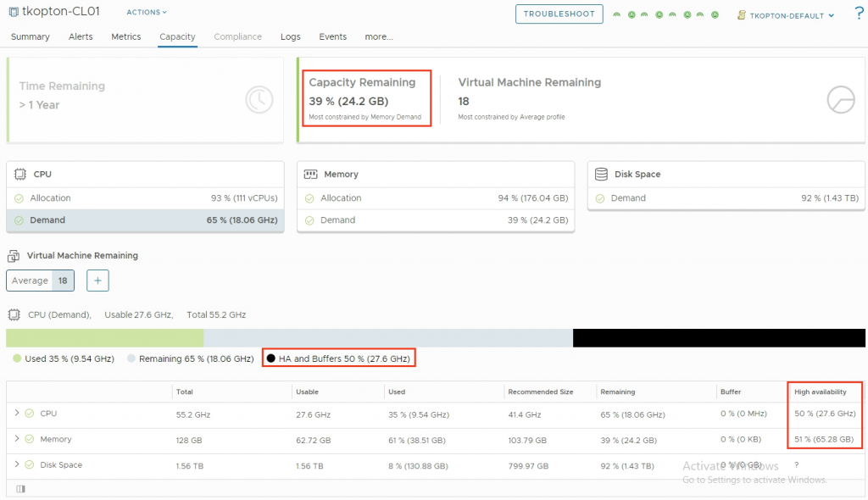Select Memory Demand row in Memory card
The height and width of the screenshot is (500, 868).
click(435, 220)
